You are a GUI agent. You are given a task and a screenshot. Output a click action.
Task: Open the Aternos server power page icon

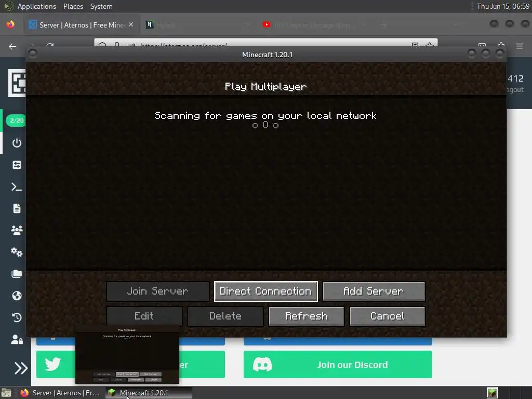[17, 143]
